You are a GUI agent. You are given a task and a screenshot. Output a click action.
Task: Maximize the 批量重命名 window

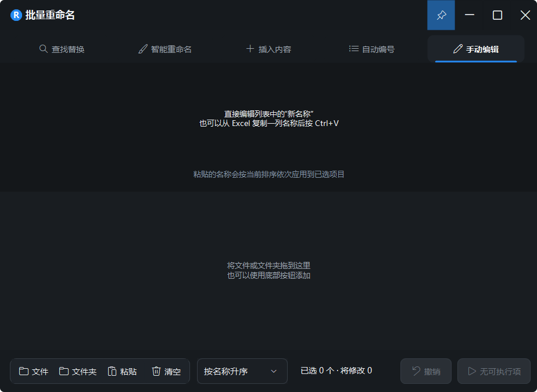[497, 15]
